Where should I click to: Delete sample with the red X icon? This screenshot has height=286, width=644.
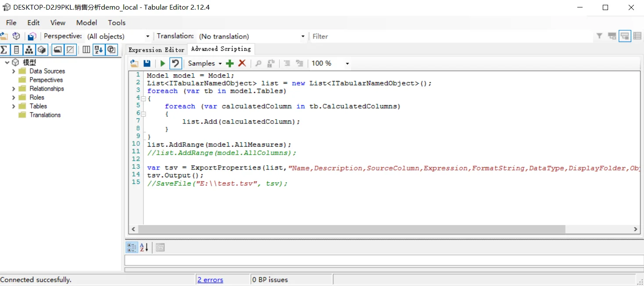tap(242, 64)
